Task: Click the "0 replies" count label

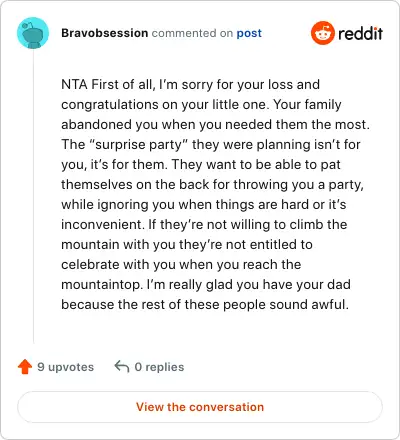Action: tap(159, 367)
